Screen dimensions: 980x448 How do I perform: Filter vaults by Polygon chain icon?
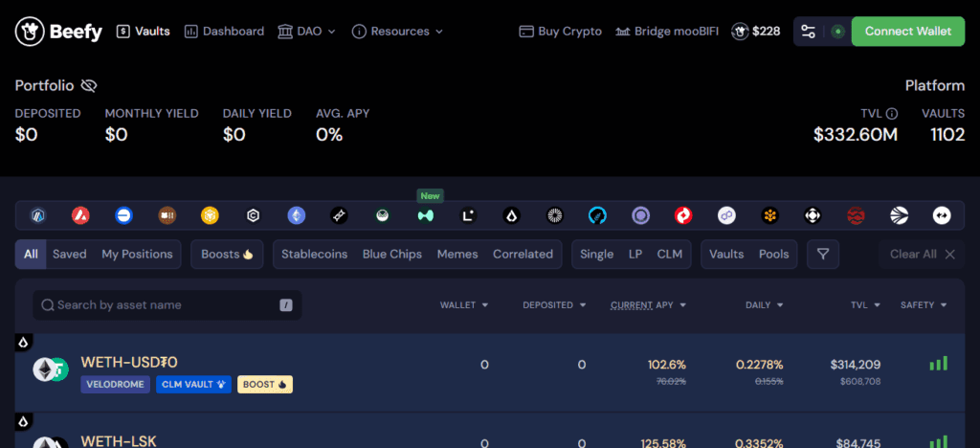pos(727,216)
